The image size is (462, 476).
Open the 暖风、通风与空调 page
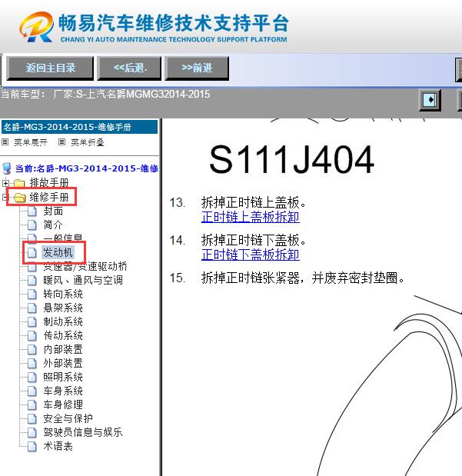tap(83, 280)
